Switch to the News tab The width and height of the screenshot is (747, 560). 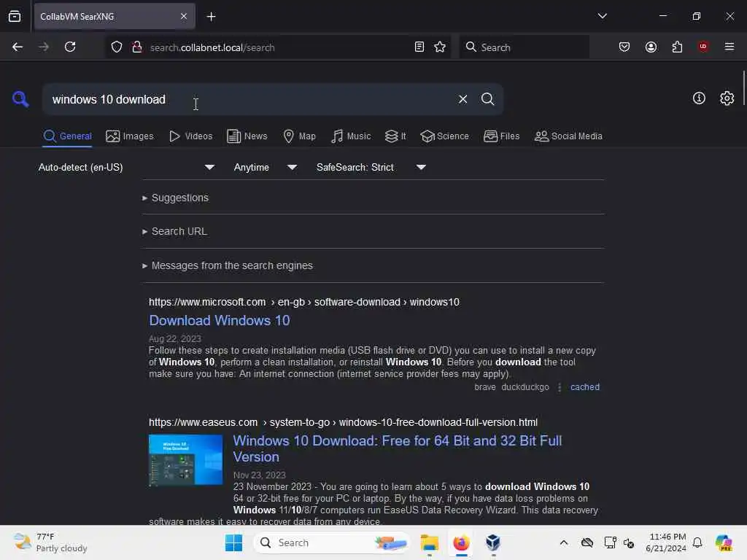point(247,136)
